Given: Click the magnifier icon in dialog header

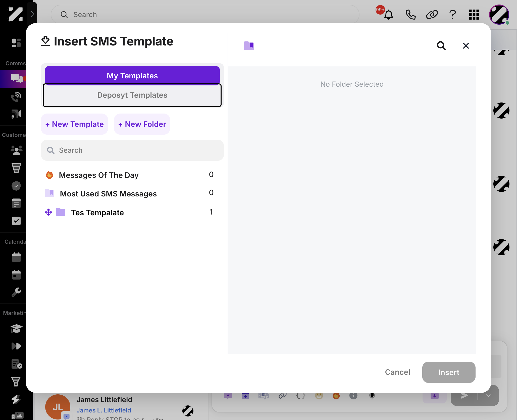Looking at the screenshot, I should (x=441, y=46).
